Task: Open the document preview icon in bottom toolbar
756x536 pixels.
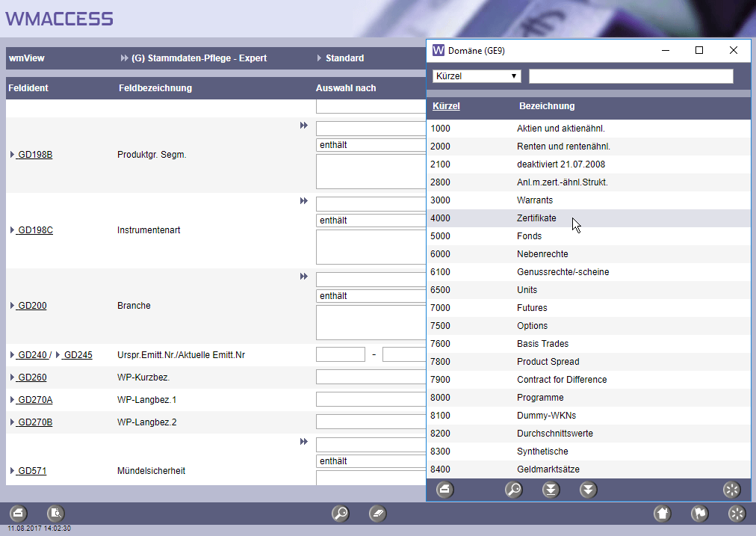Action: coord(56,514)
